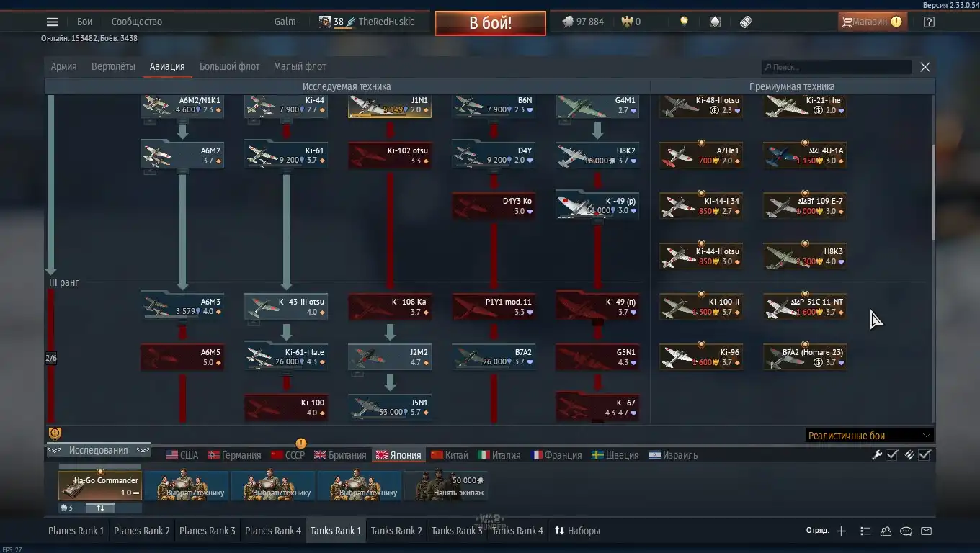
Task: Open the Наборы presets dropdown
Action: pos(576,531)
